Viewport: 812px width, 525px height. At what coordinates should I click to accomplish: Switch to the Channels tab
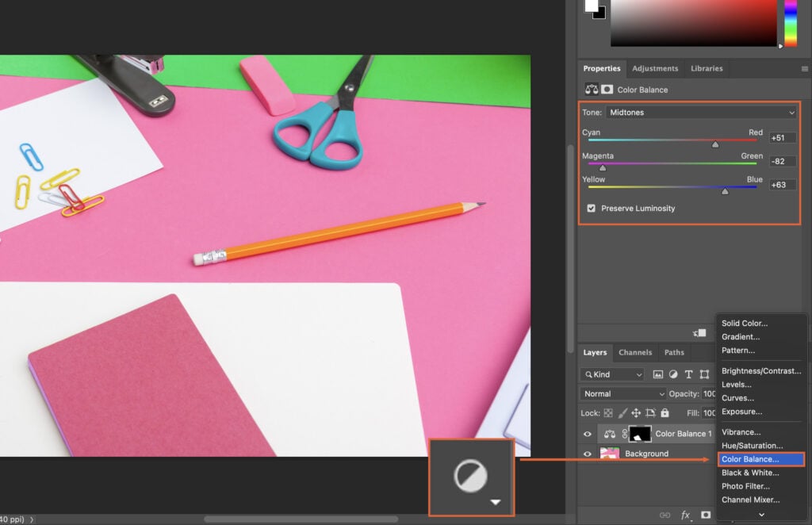point(635,352)
